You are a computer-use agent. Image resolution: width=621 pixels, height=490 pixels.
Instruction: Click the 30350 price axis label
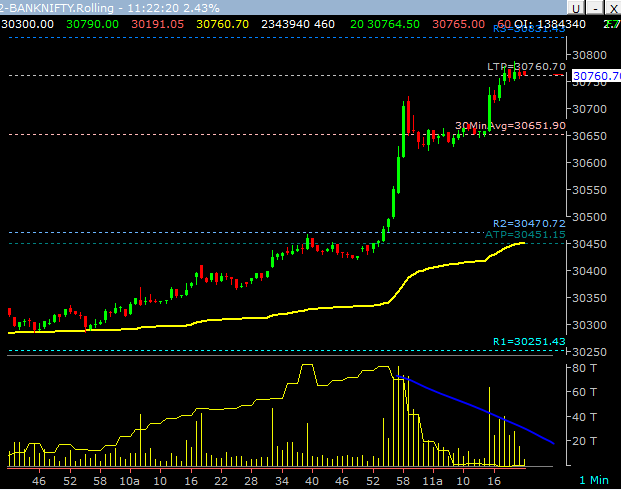(589, 298)
